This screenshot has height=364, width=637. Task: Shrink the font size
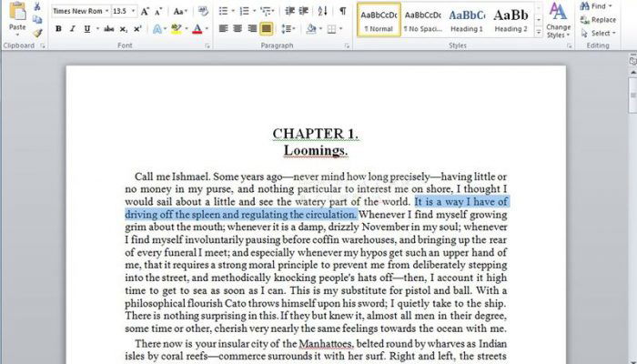click(x=158, y=11)
